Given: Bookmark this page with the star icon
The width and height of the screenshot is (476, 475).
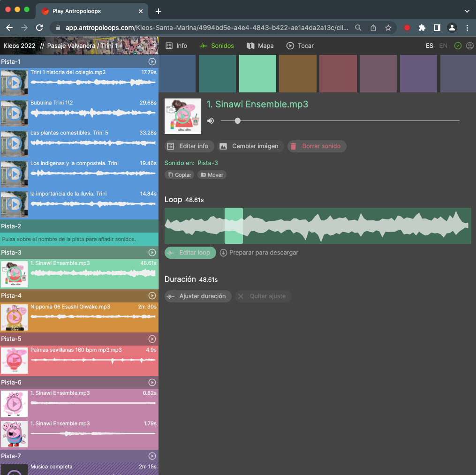Looking at the screenshot, I should pos(388,28).
